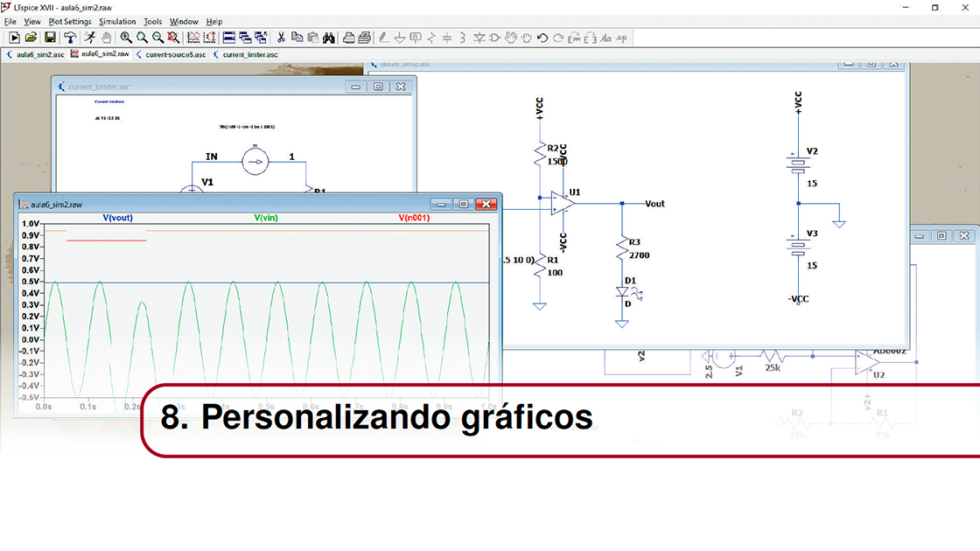Zoom in with plus magnifier

[x=126, y=38]
